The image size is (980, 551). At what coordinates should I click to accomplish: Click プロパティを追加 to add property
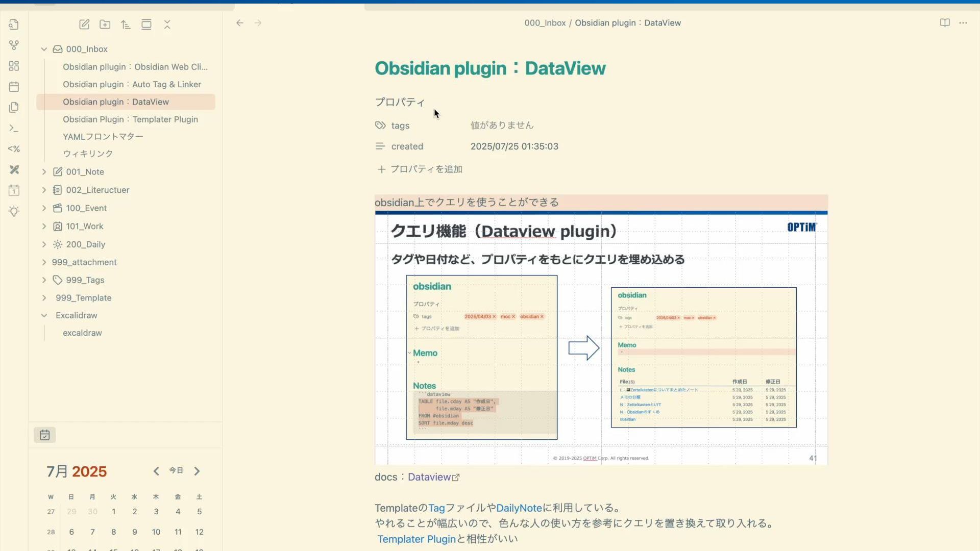pyautogui.click(x=420, y=169)
